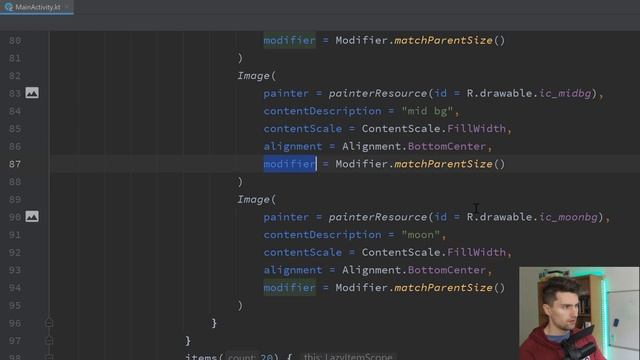Click contentDescription on line 84

coord(322,111)
